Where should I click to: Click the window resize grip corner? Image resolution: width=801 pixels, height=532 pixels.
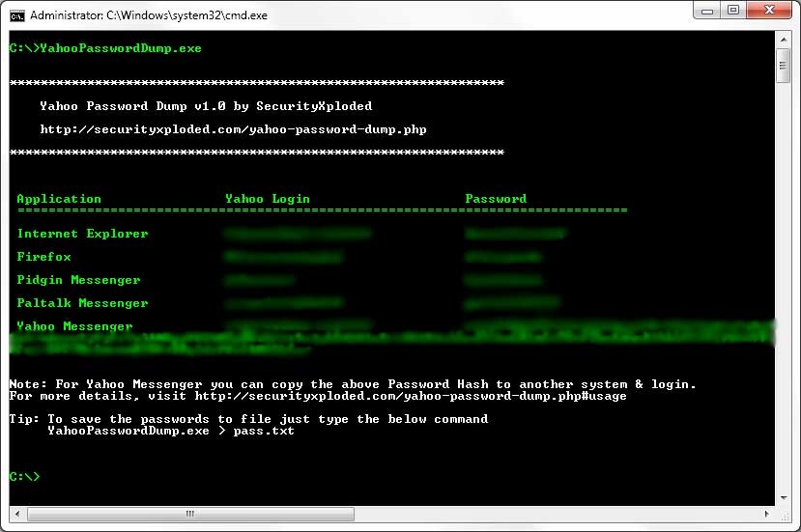pyautogui.click(x=786, y=517)
